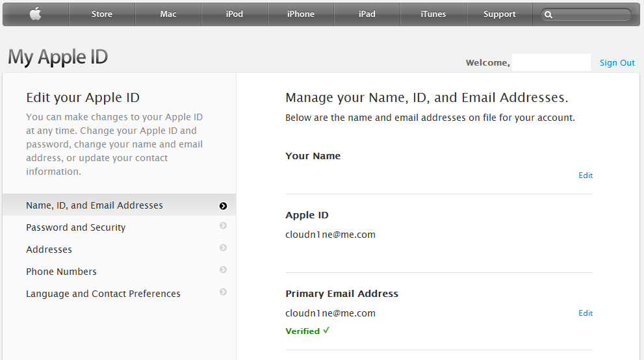Sign out of the Apple ID
The width and height of the screenshot is (644, 360).
[617, 63]
